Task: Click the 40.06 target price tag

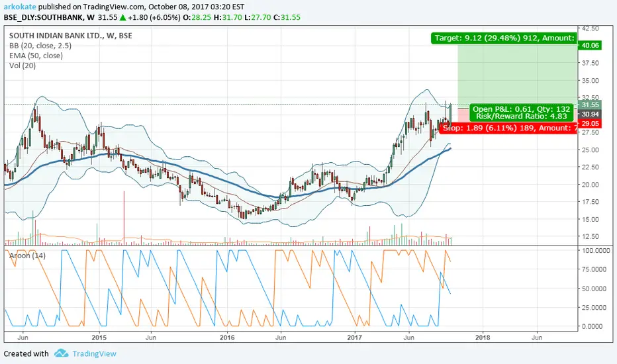Action: click(590, 45)
